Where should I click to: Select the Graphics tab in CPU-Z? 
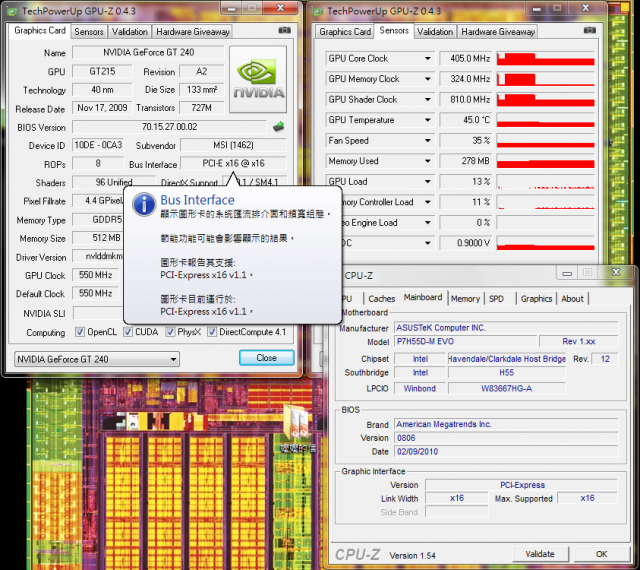[536, 299]
